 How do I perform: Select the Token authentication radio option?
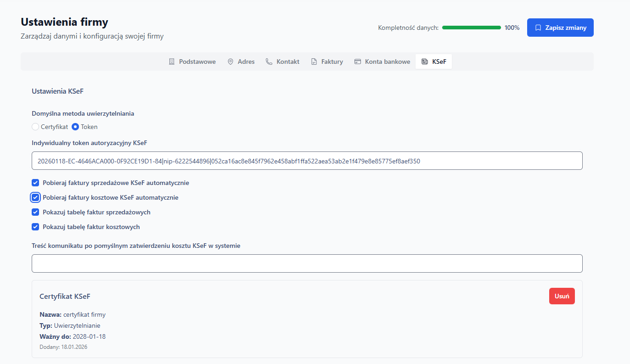coord(76,127)
